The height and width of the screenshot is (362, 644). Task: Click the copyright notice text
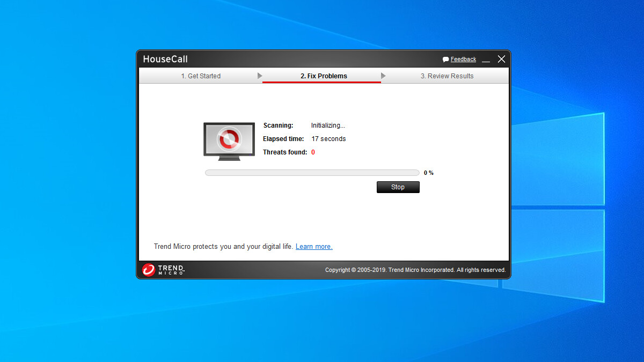tap(415, 270)
